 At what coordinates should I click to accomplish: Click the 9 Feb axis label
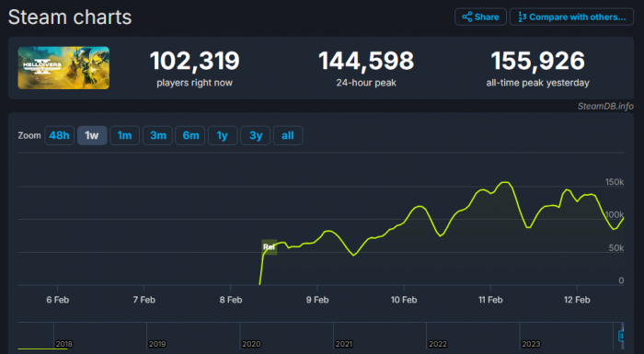point(317,300)
